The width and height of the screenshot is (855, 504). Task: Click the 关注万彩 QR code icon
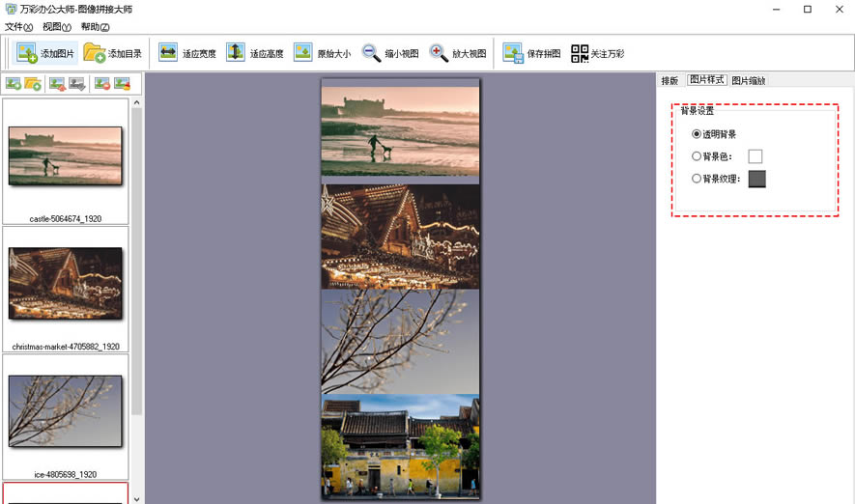point(580,53)
